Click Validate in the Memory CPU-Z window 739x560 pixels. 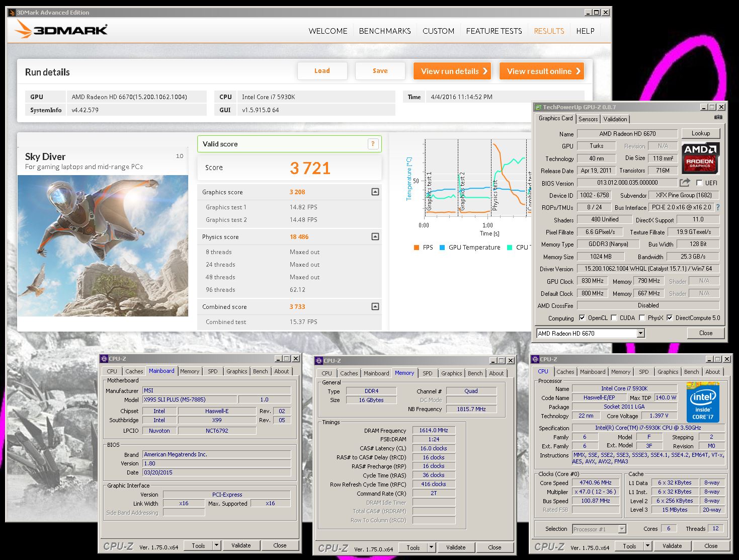pyautogui.click(x=456, y=547)
